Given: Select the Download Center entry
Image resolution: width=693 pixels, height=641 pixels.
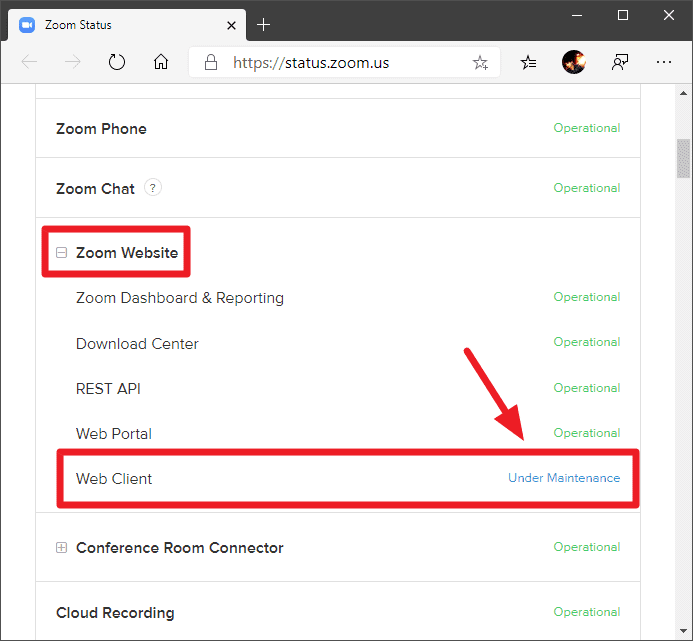Looking at the screenshot, I should (x=137, y=343).
